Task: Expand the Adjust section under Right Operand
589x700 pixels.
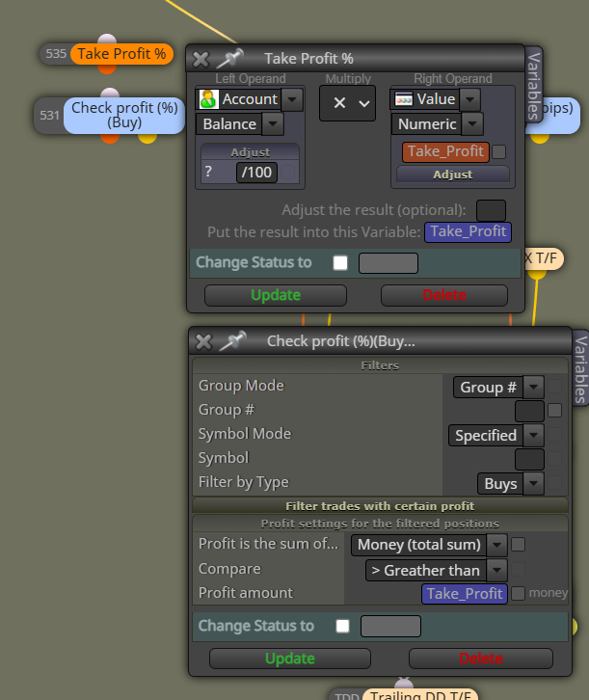Action: 452,175
